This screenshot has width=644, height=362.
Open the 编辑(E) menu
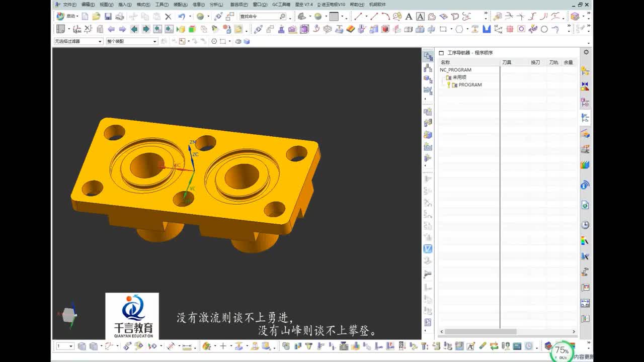pos(88,5)
